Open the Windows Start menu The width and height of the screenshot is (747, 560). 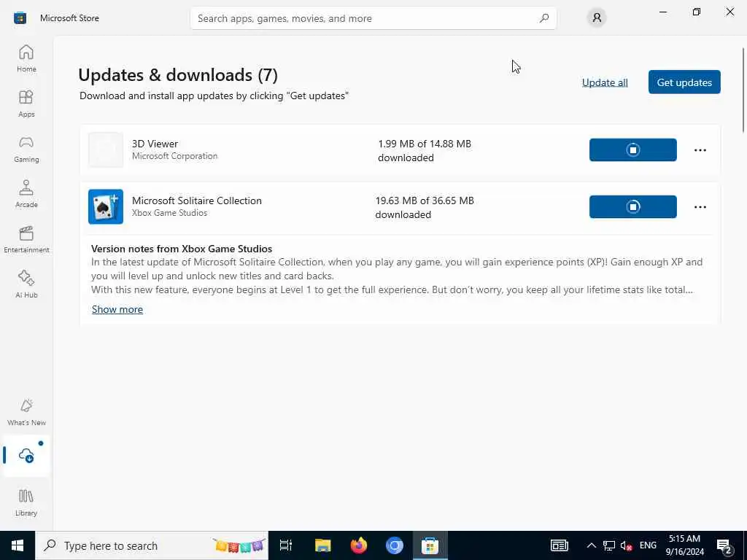(x=18, y=545)
